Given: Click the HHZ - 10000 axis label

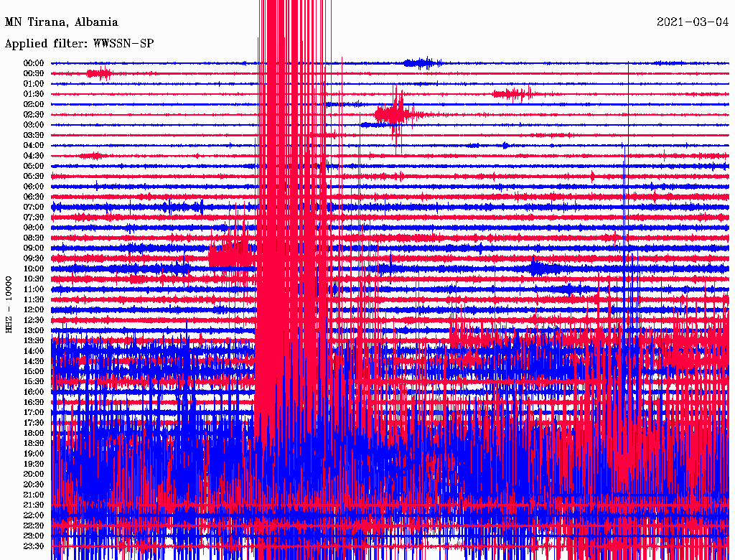Looking at the screenshot, I should click(9, 305).
